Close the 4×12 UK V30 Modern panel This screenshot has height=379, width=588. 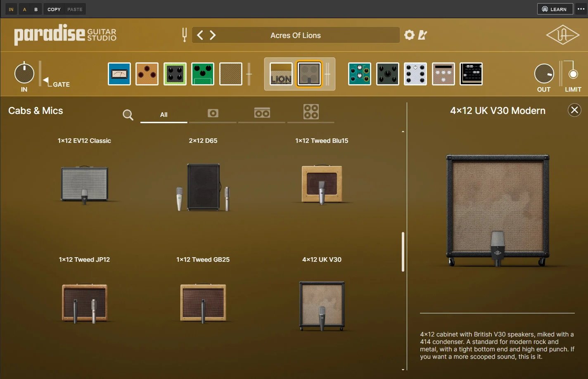point(574,110)
